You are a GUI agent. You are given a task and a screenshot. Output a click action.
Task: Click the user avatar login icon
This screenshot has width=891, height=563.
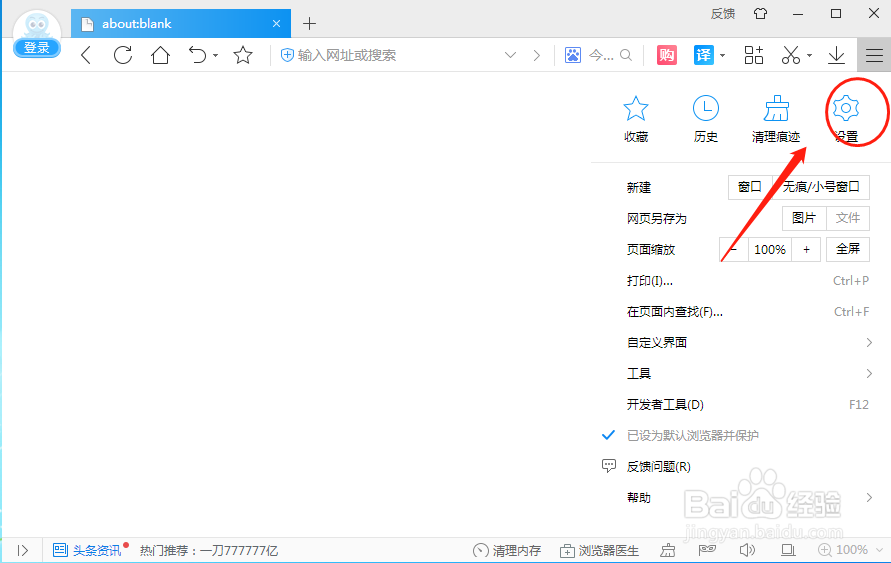coord(37,26)
